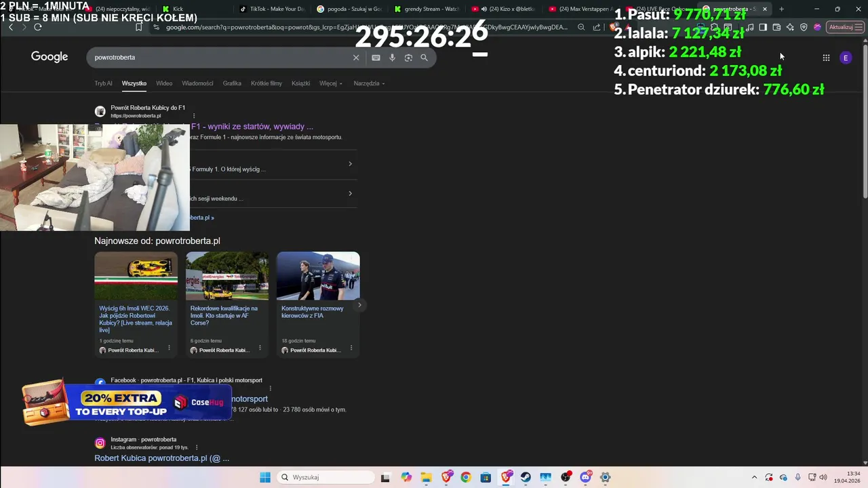The width and height of the screenshot is (868, 488).
Task: Open the yellow race car thumbnail image
Action: click(x=136, y=276)
